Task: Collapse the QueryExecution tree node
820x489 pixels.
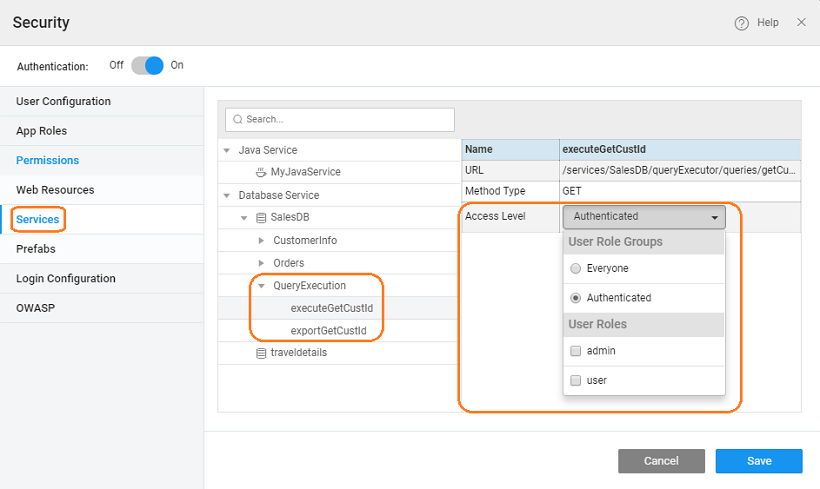Action: (261, 286)
